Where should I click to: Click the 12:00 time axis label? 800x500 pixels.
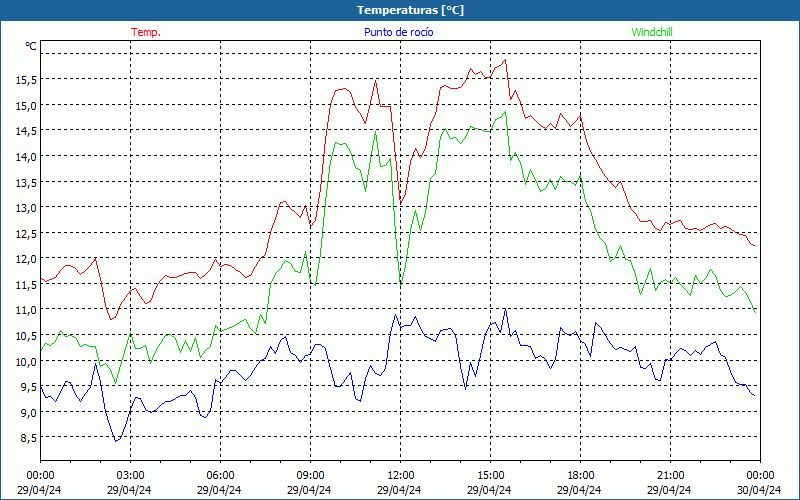click(x=400, y=476)
